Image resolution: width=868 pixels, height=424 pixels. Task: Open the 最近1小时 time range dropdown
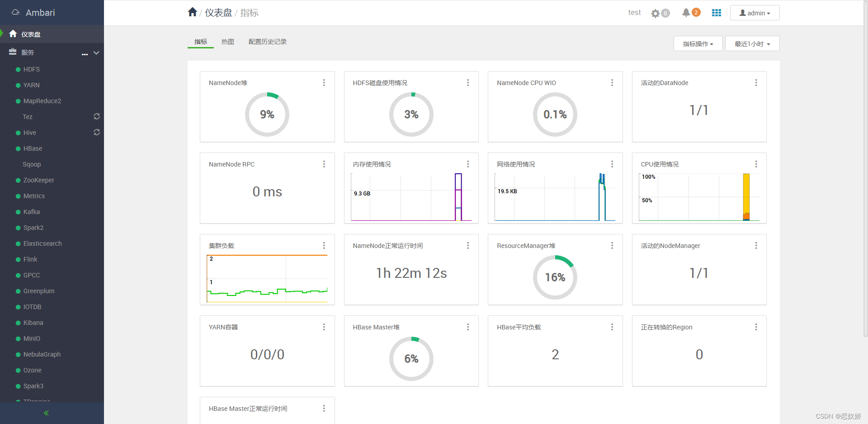(x=752, y=43)
